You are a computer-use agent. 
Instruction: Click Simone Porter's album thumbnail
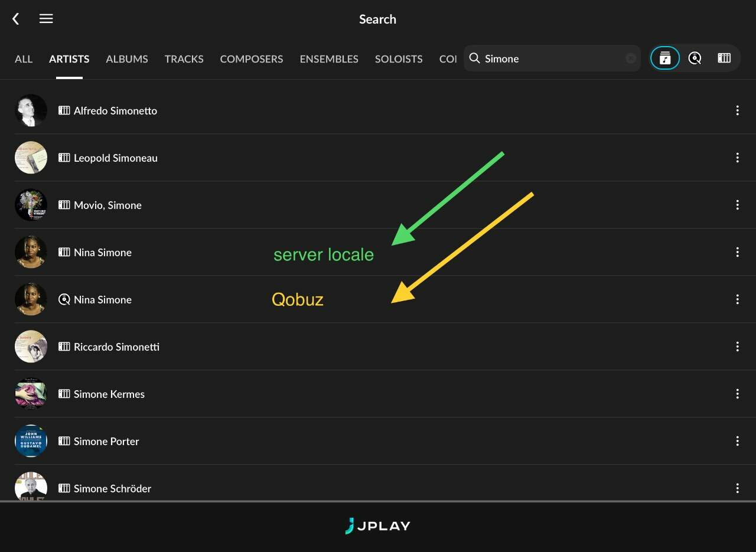(x=31, y=441)
